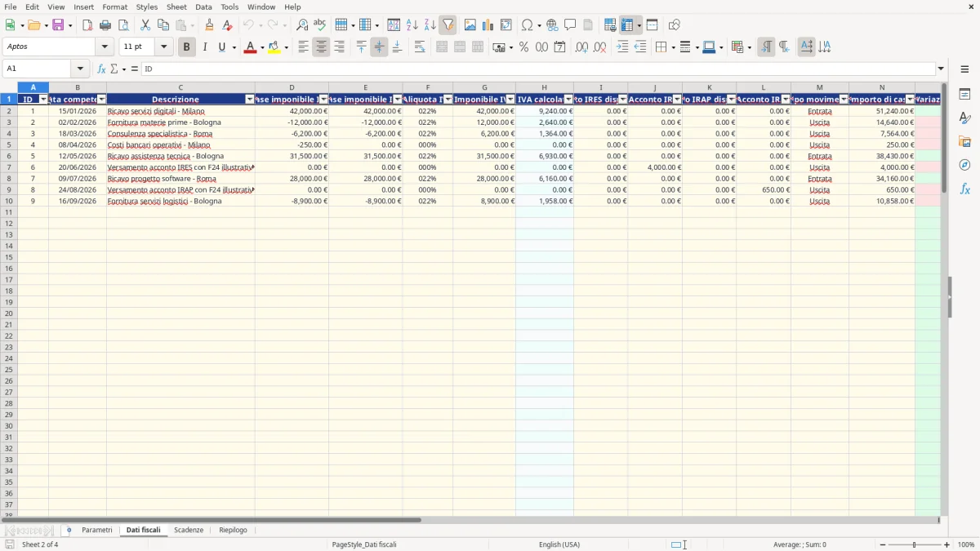Screen dimensions: 980x551
Task: Open Font Size dropdown
Action: click(x=163, y=47)
